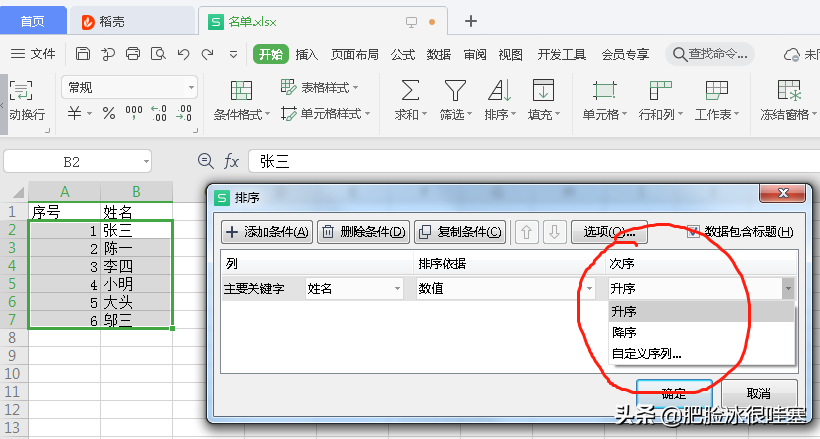Select column A header

pyautogui.click(x=64, y=192)
